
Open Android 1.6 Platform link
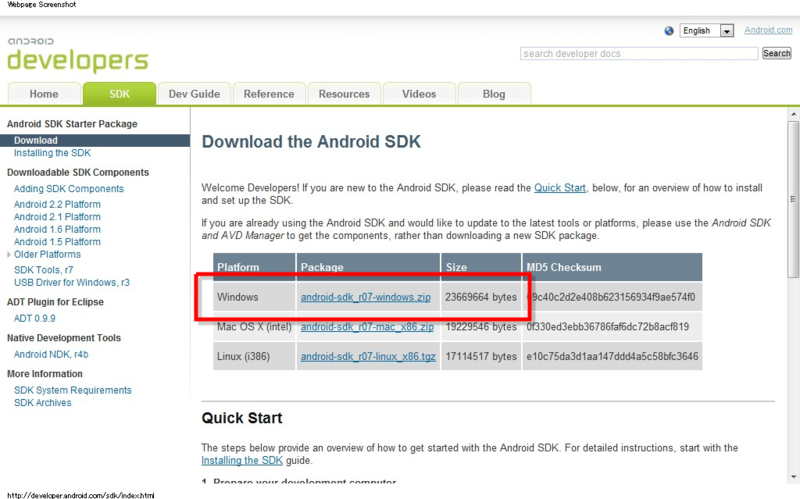[x=57, y=229]
